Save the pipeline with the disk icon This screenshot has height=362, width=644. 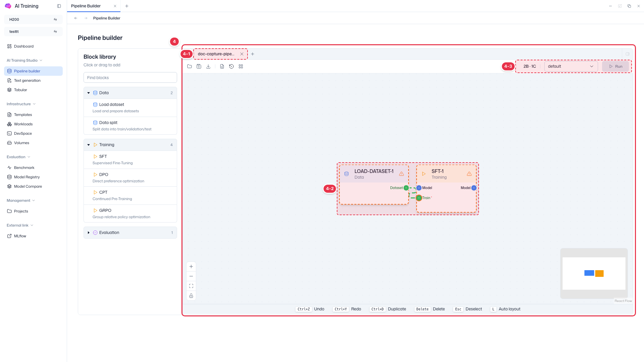click(199, 66)
